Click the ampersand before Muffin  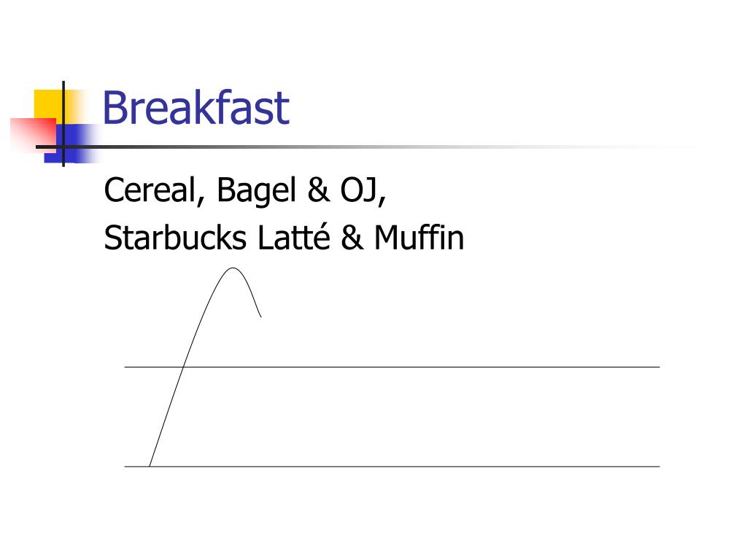point(352,238)
